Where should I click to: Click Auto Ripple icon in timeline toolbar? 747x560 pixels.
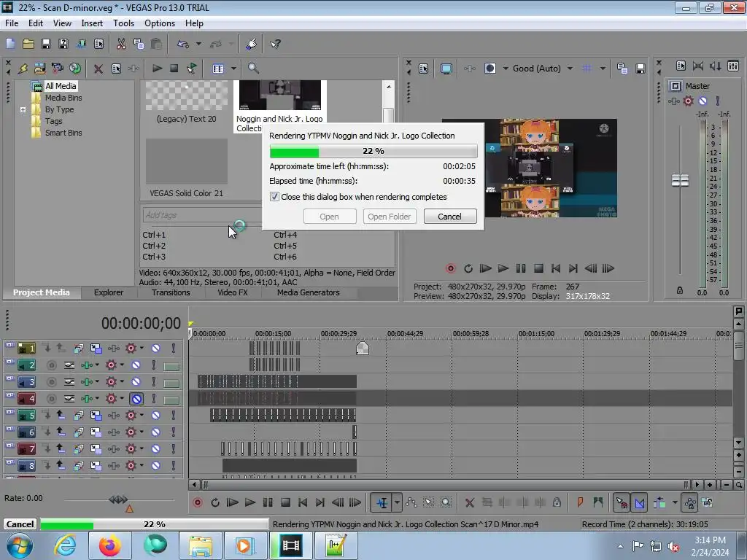point(659,502)
